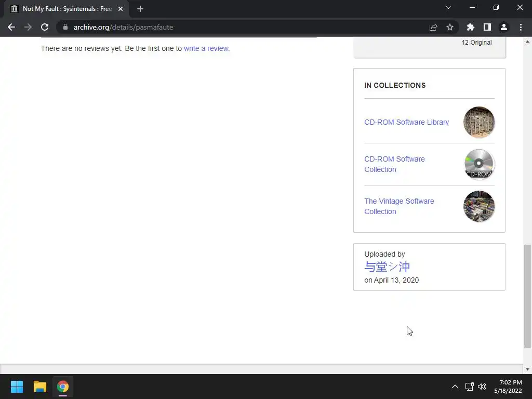Select the Not My Fault : Sysinternals tab

(66, 9)
